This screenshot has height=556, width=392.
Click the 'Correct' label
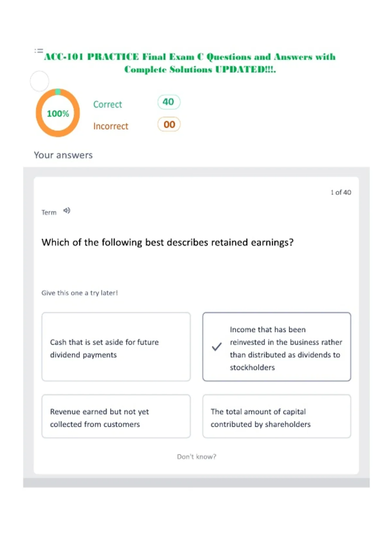[107, 104]
